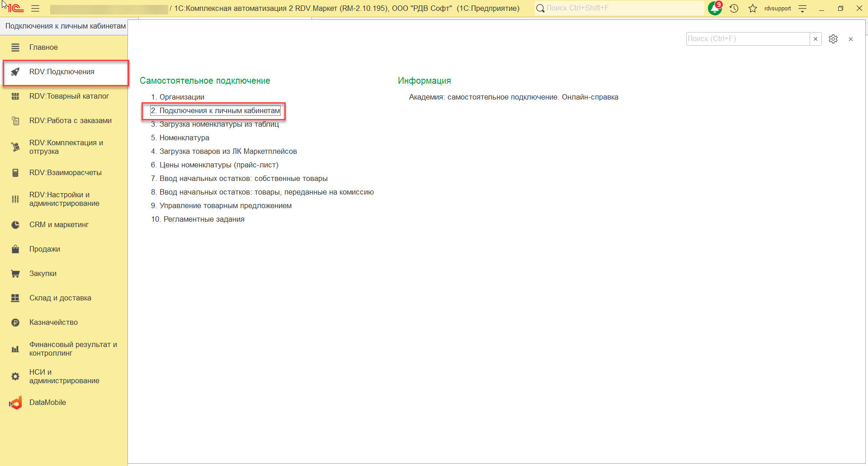Open Академия online help link
Screen dimensions: 868x466
click(x=514, y=97)
